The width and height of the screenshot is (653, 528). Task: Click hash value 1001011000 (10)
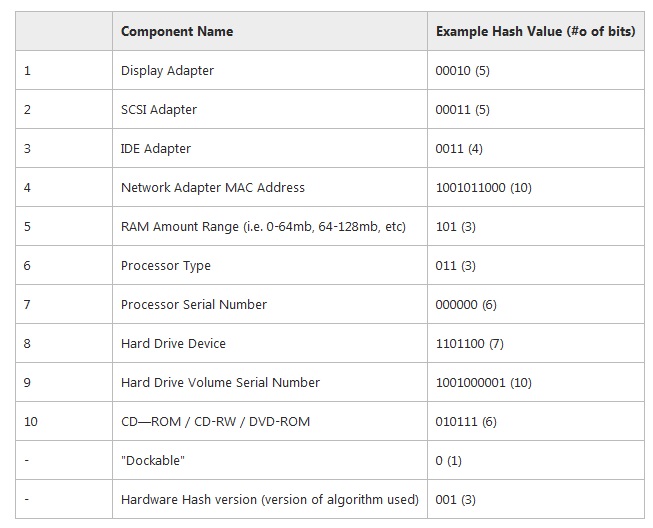tap(484, 187)
